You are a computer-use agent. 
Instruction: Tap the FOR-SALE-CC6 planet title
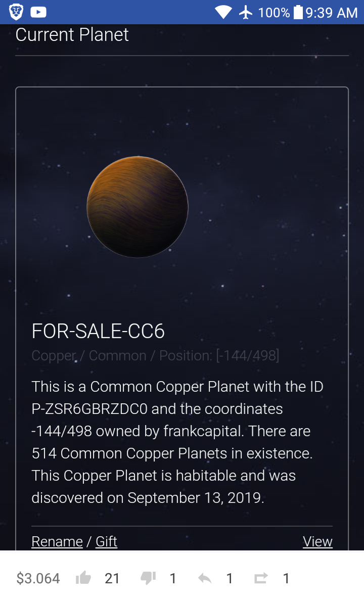click(x=98, y=331)
